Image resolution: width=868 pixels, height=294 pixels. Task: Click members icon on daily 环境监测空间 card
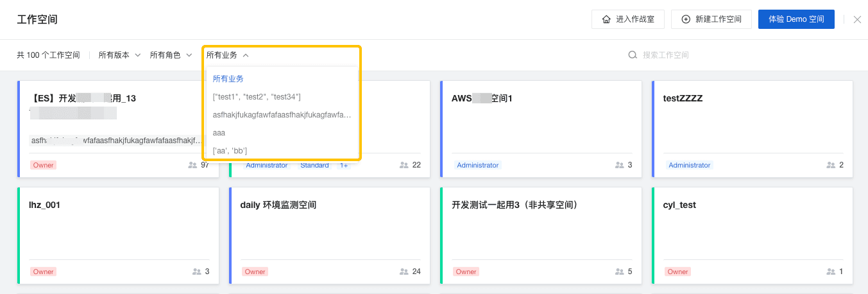pos(404,272)
